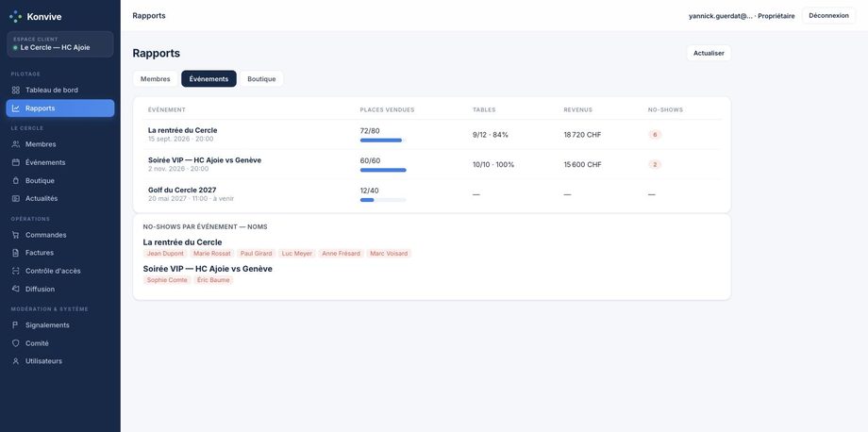
Task: Click the yannick.guerdat Propriétaire account label
Action: click(742, 16)
